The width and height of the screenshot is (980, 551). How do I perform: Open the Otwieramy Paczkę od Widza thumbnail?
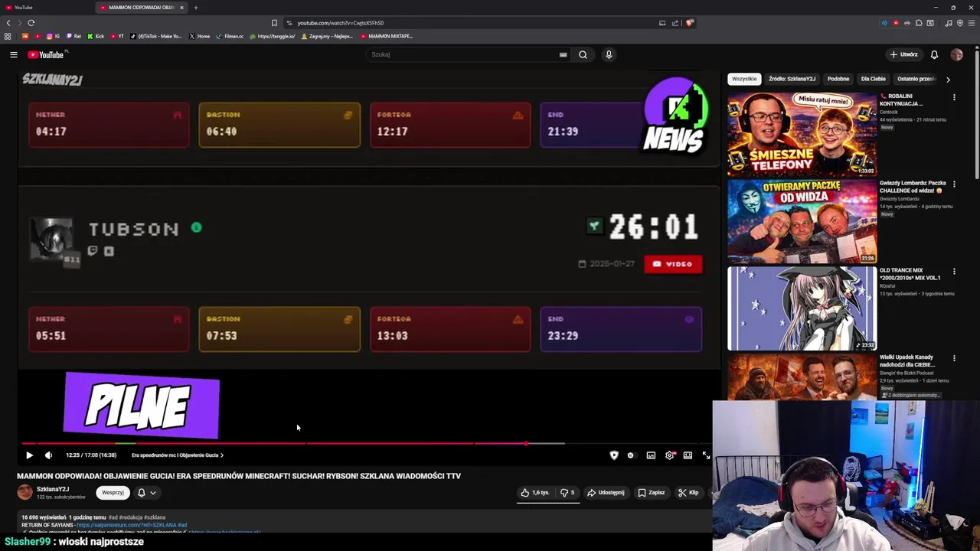pos(802,221)
